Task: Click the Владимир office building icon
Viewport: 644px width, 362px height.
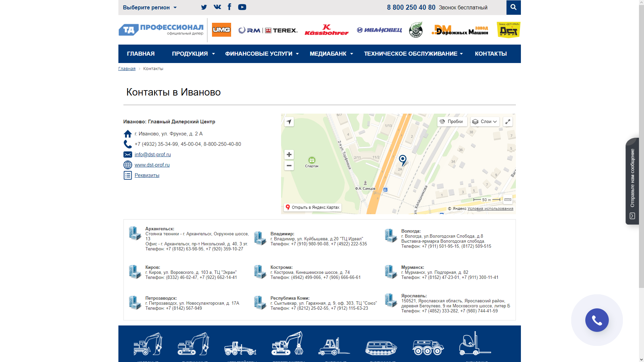Action: 260,238
